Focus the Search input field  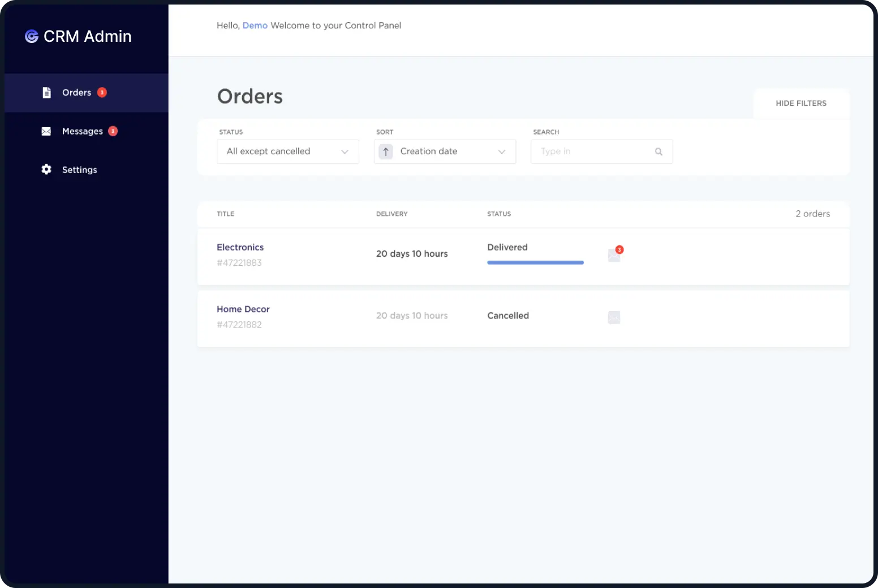click(602, 152)
